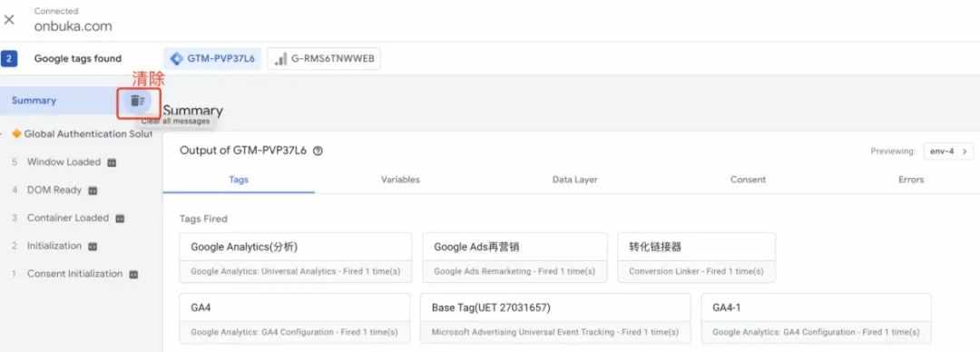The width and height of the screenshot is (980, 352).
Task: Click the API icon next to Window Loaded
Action: click(x=112, y=162)
